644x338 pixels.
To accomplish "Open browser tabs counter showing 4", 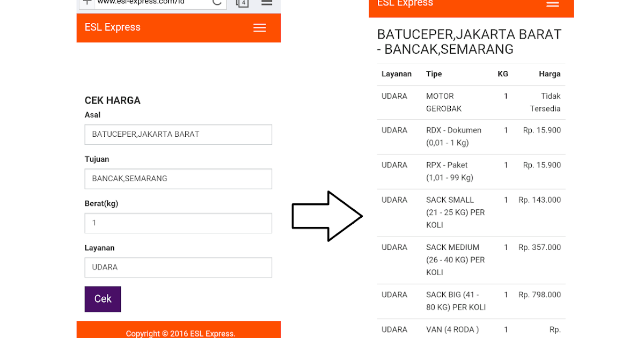I will pyautogui.click(x=243, y=3).
